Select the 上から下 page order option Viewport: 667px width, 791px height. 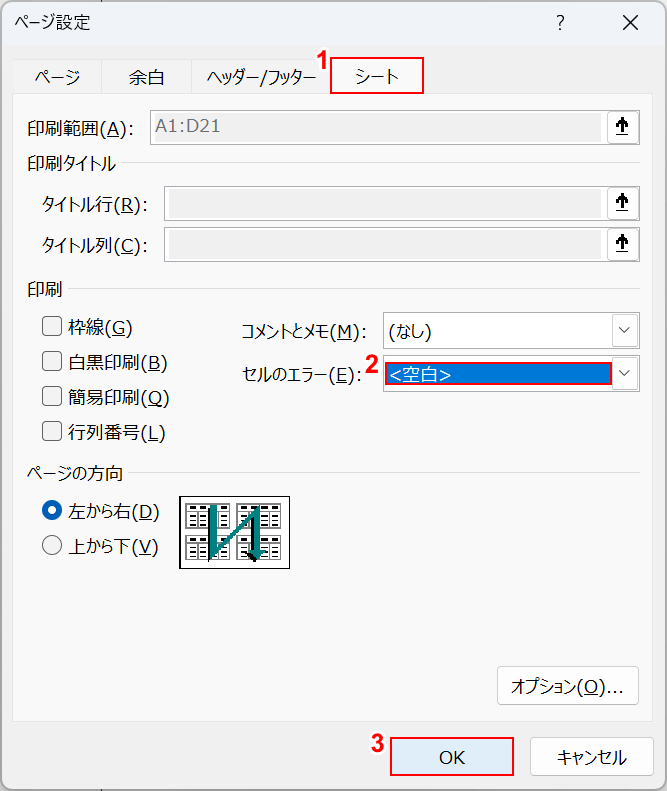coord(52,546)
